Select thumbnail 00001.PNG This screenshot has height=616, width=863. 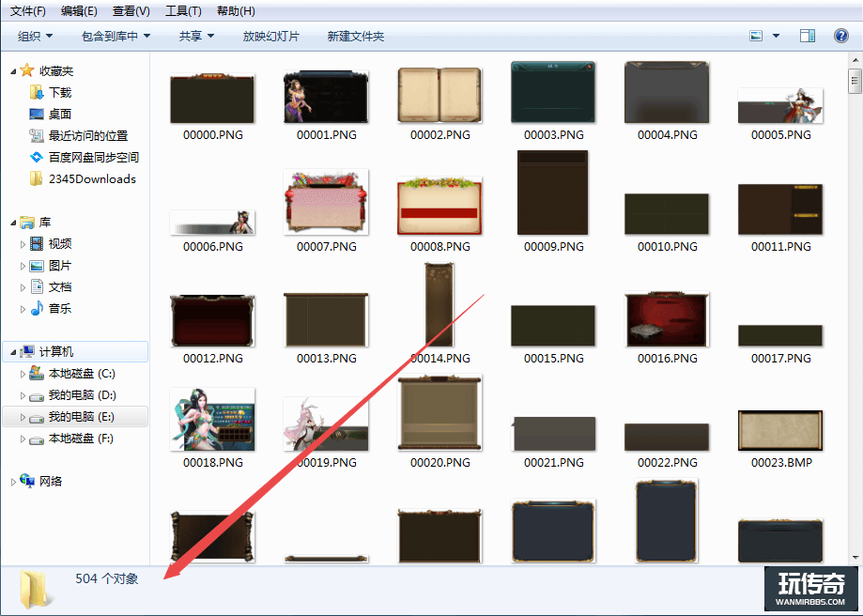[326, 97]
